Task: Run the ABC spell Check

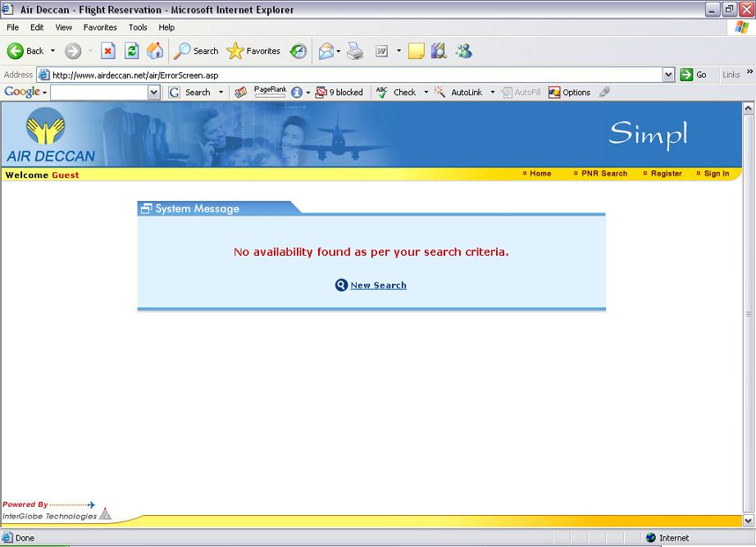Action: coord(396,92)
